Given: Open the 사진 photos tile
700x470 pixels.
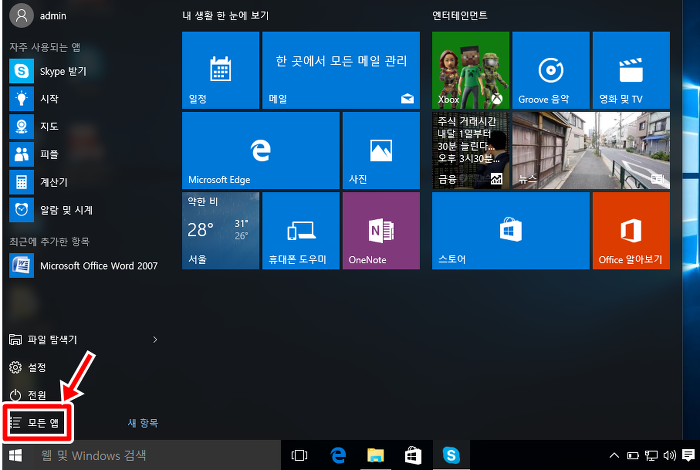Looking at the screenshot, I should click(381, 150).
